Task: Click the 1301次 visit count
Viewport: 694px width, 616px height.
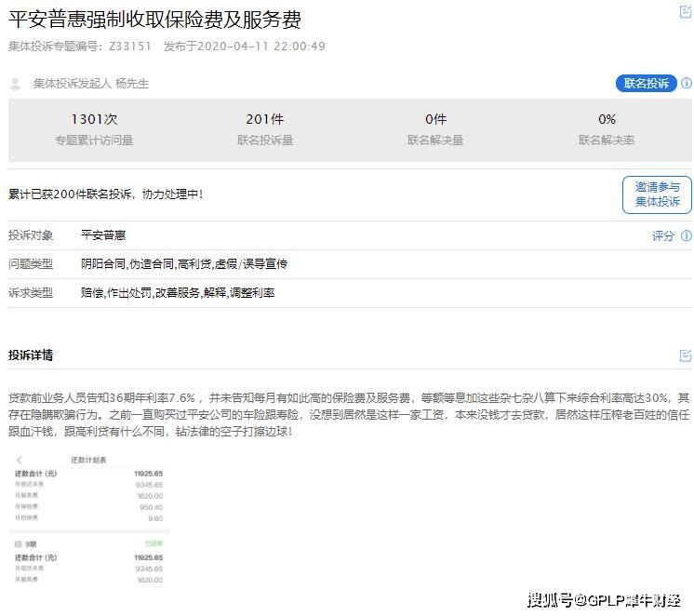Action: [x=94, y=119]
